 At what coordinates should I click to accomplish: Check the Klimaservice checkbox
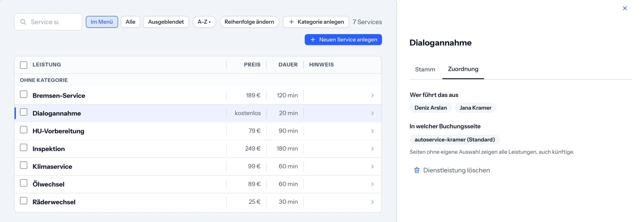pos(24,165)
